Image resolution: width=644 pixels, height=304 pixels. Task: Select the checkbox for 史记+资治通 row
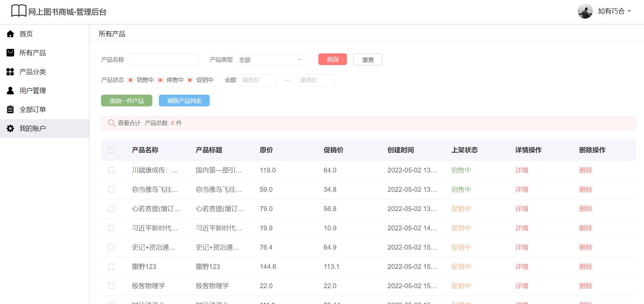pyautogui.click(x=111, y=247)
